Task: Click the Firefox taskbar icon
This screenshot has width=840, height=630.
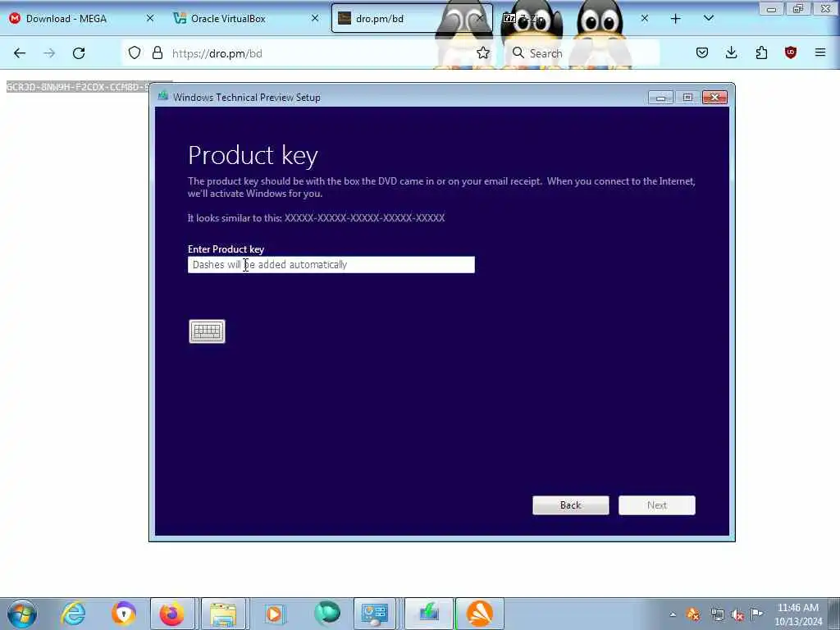Action: tap(172, 614)
